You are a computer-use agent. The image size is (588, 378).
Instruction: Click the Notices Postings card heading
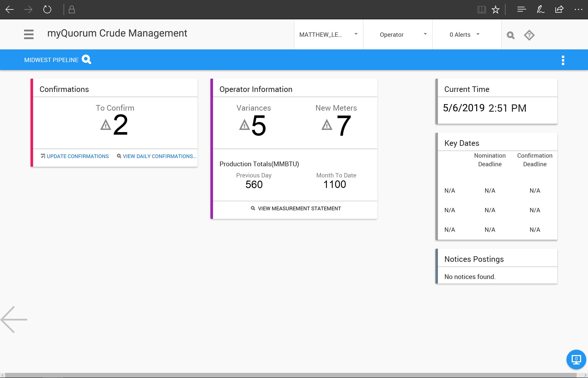(474, 259)
